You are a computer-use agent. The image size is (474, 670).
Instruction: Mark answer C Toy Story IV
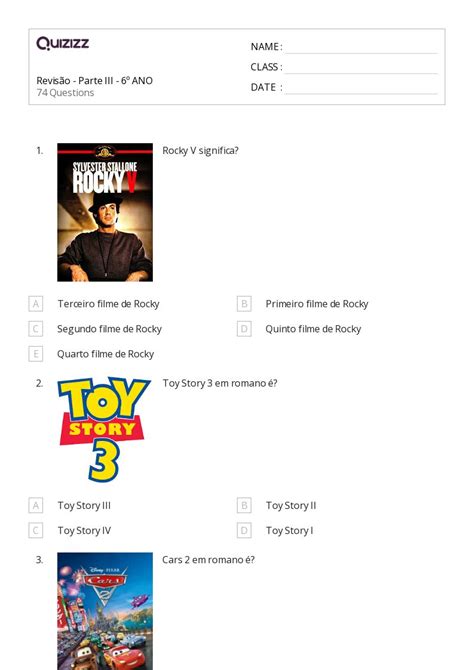pyautogui.click(x=36, y=530)
